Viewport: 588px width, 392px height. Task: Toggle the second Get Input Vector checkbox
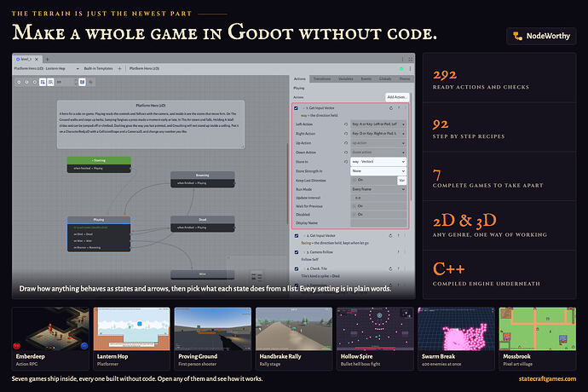point(297,236)
